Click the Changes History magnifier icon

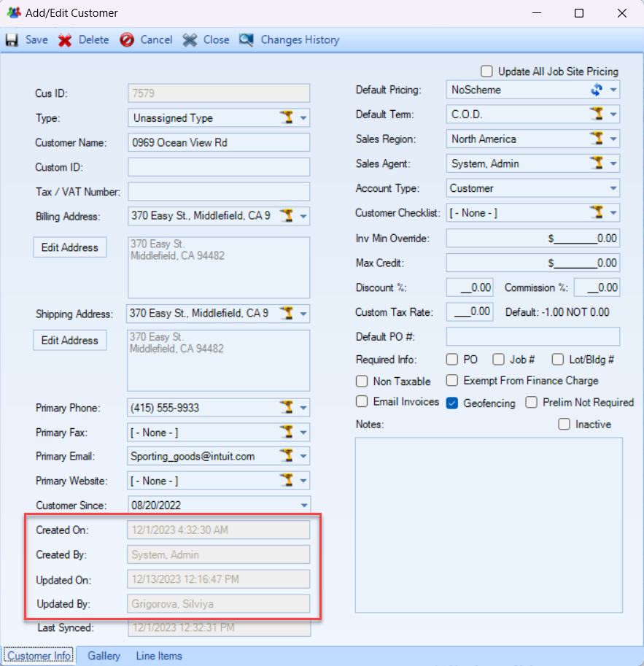click(247, 40)
